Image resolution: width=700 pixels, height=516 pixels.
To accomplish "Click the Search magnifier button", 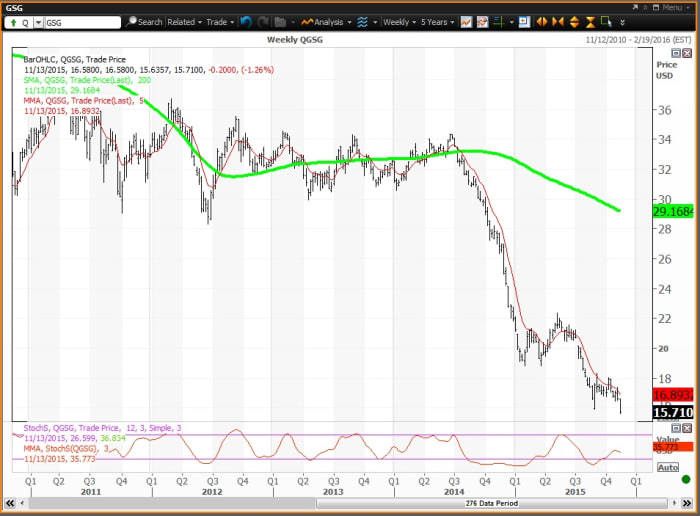I will click(144, 21).
